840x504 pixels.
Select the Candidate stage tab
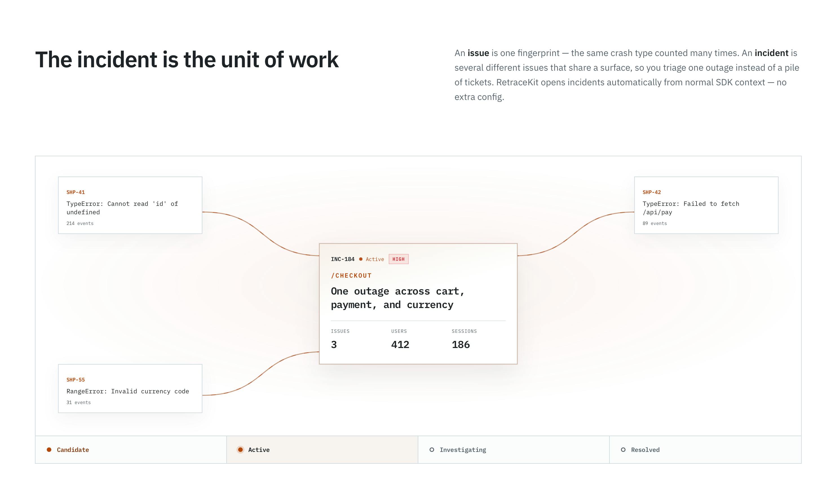tap(131, 450)
